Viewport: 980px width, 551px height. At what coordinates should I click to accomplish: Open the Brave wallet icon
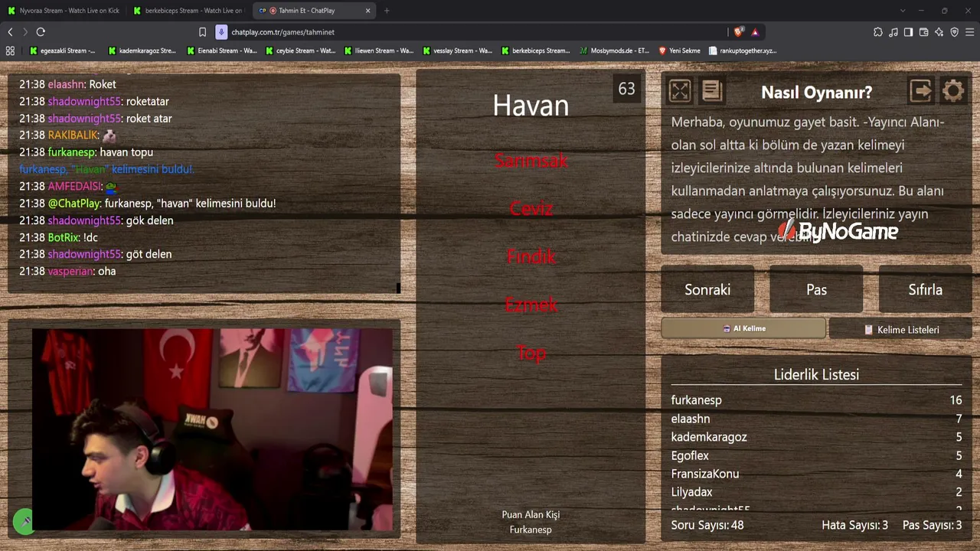pyautogui.click(x=924, y=32)
